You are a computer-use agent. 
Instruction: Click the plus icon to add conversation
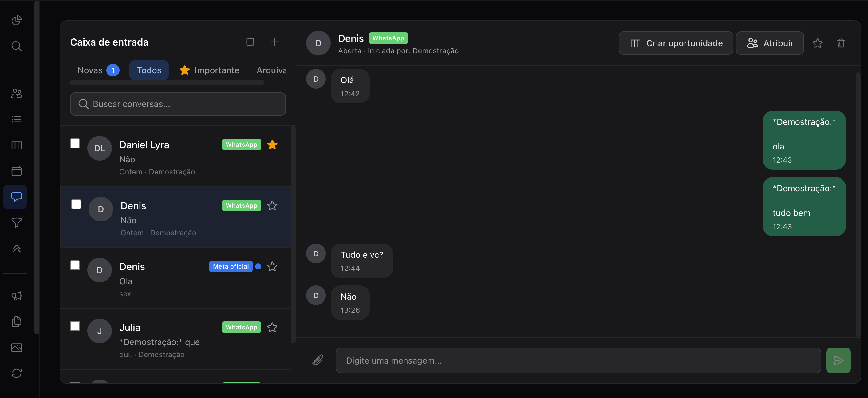(x=274, y=42)
